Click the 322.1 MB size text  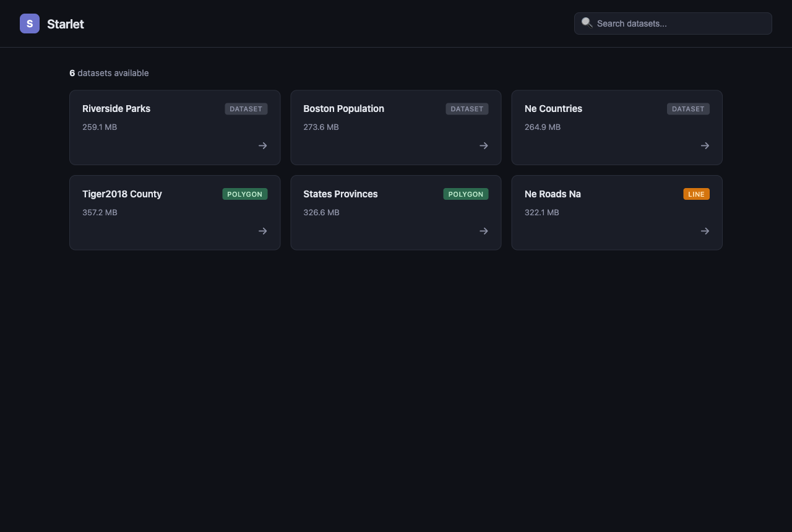(542, 212)
